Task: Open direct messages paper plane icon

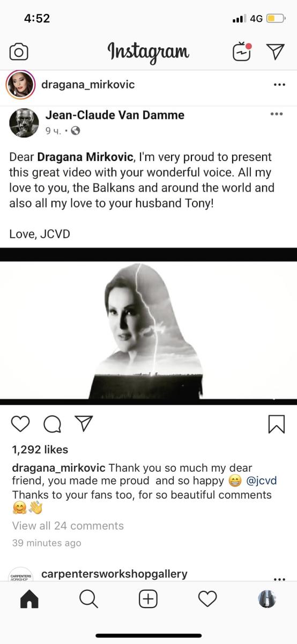Action: 275,52
